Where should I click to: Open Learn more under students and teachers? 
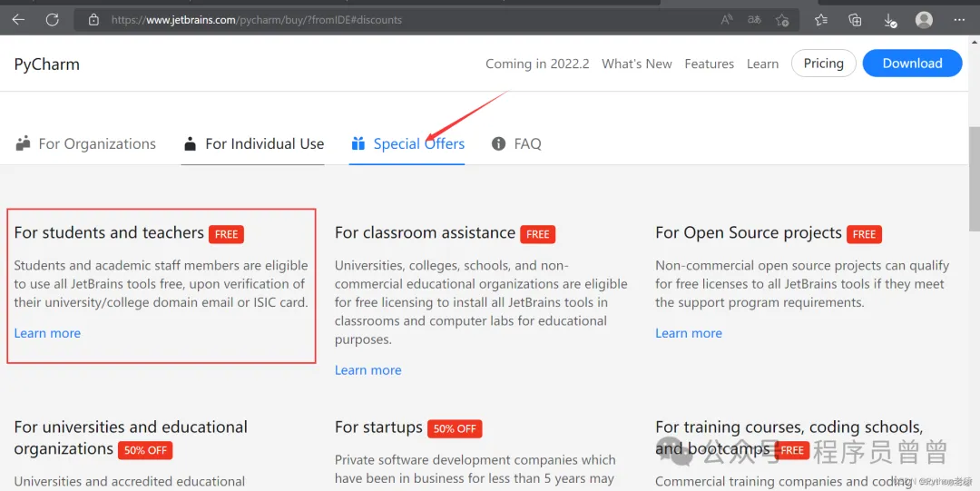tap(47, 333)
